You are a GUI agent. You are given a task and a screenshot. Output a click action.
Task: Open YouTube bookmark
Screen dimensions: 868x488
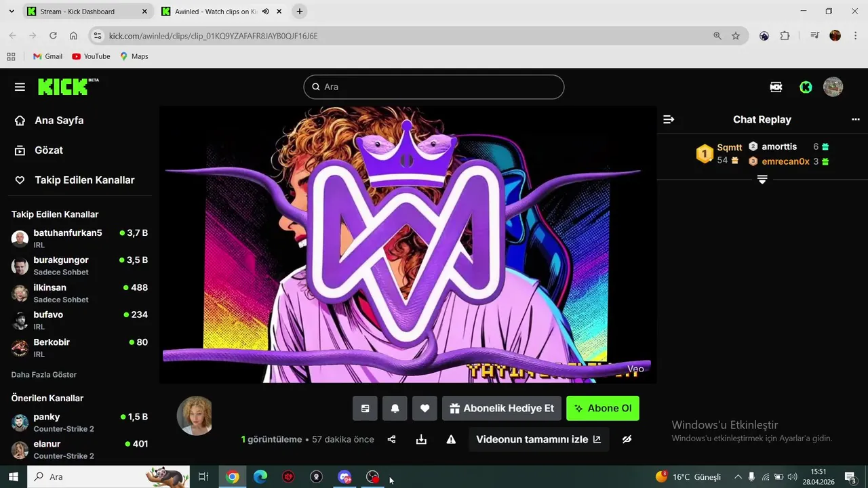91,56
